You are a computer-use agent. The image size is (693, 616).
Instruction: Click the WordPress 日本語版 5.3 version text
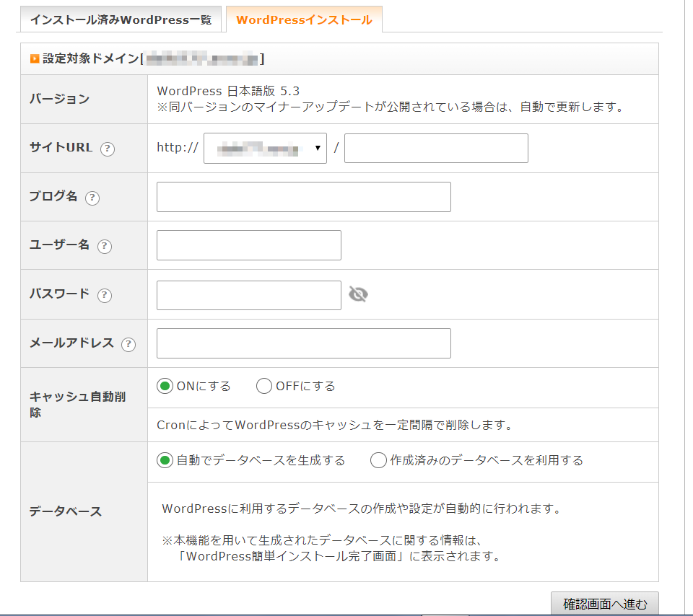(228, 91)
